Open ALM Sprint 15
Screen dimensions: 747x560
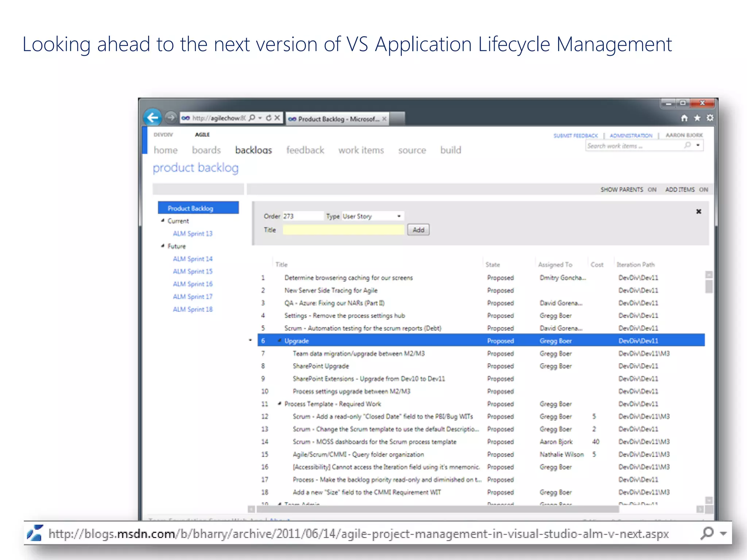coord(193,271)
